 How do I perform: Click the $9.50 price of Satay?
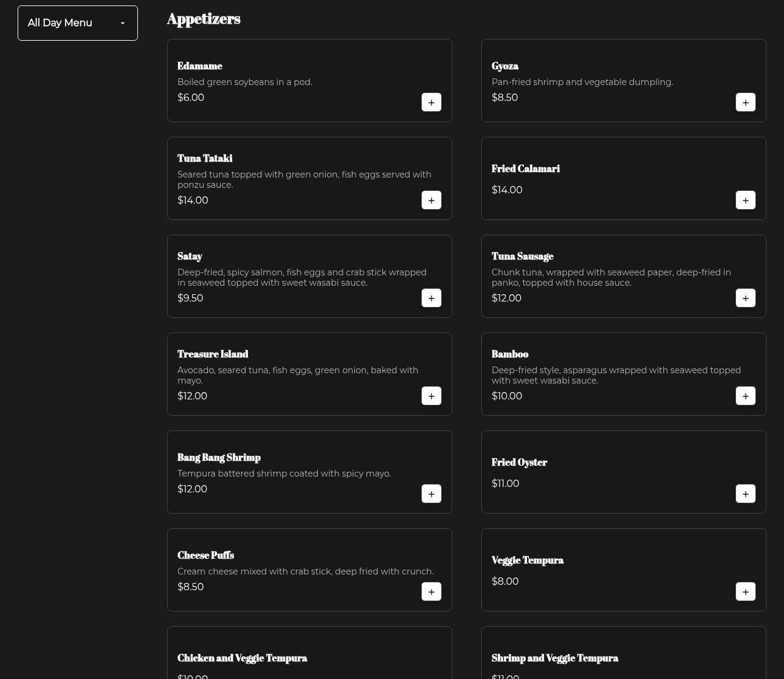[x=190, y=298]
